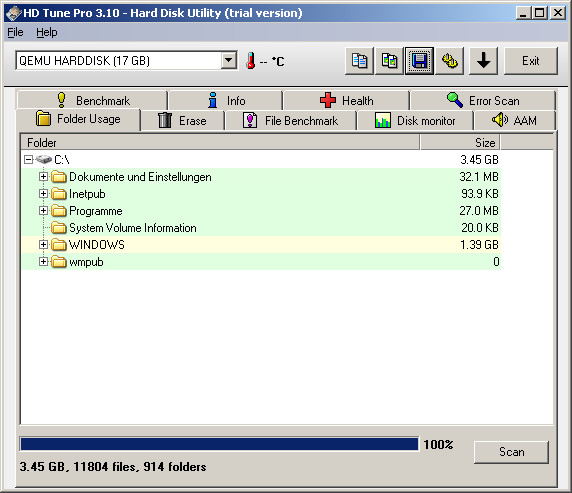
Task: Expand the WINDOWS folder node
Action: (43, 244)
